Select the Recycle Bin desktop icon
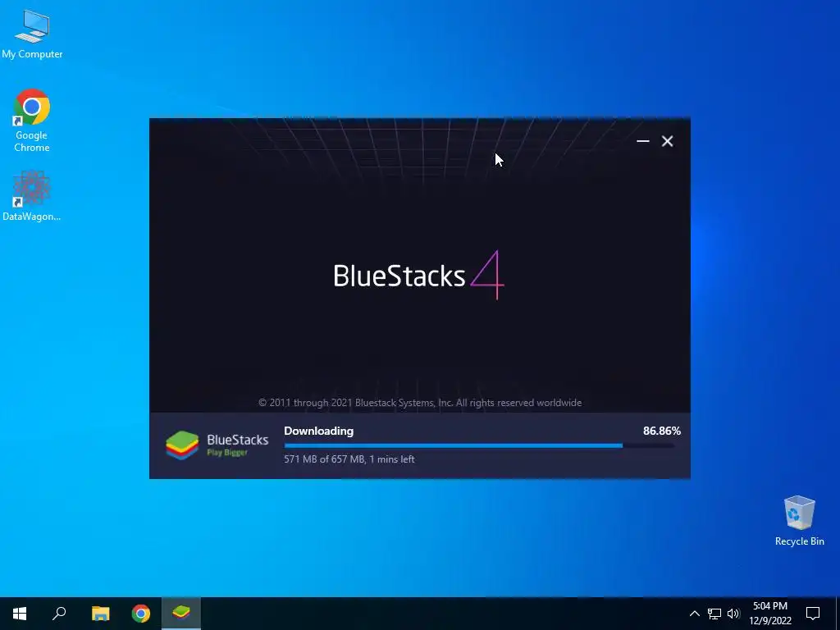This screenshot has width=840, height=630. pyautogui.click(x=799, y=521)
